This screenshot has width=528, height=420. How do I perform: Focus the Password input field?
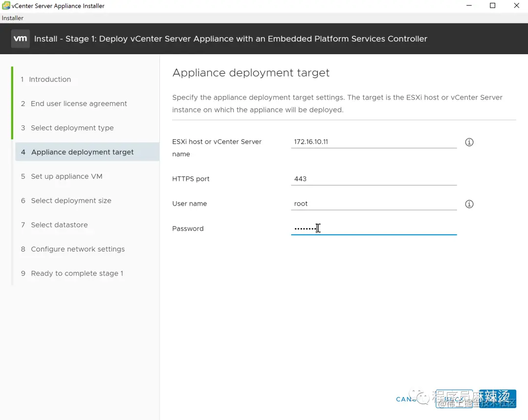coord(374,229)
